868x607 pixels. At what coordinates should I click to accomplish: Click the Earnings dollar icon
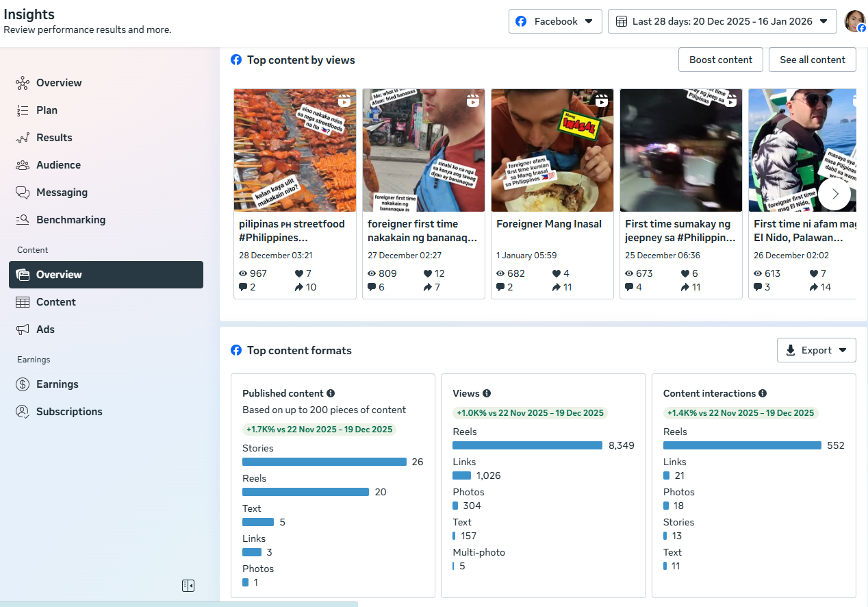click(23, 384)
